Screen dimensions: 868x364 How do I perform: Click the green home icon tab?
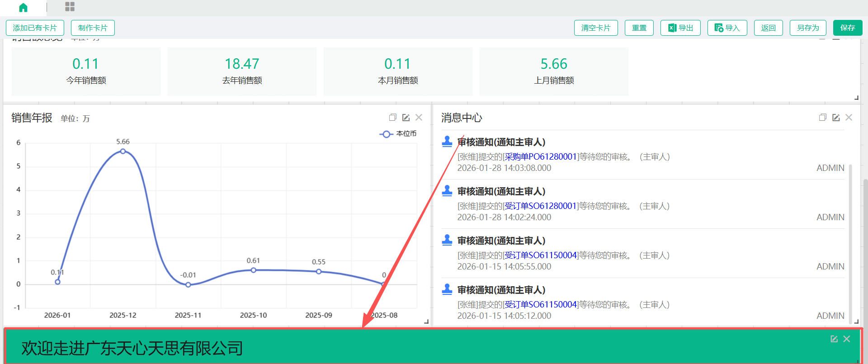[x=23, y=7]
